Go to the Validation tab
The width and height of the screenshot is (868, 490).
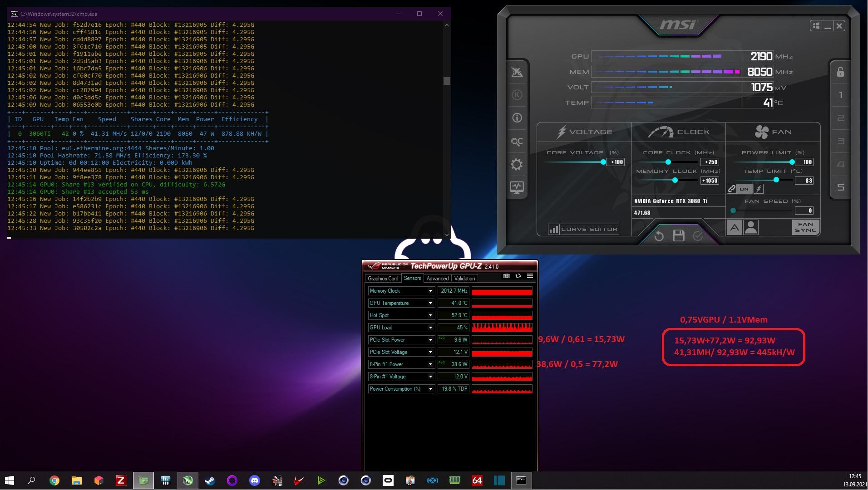(x=464, y=279)
